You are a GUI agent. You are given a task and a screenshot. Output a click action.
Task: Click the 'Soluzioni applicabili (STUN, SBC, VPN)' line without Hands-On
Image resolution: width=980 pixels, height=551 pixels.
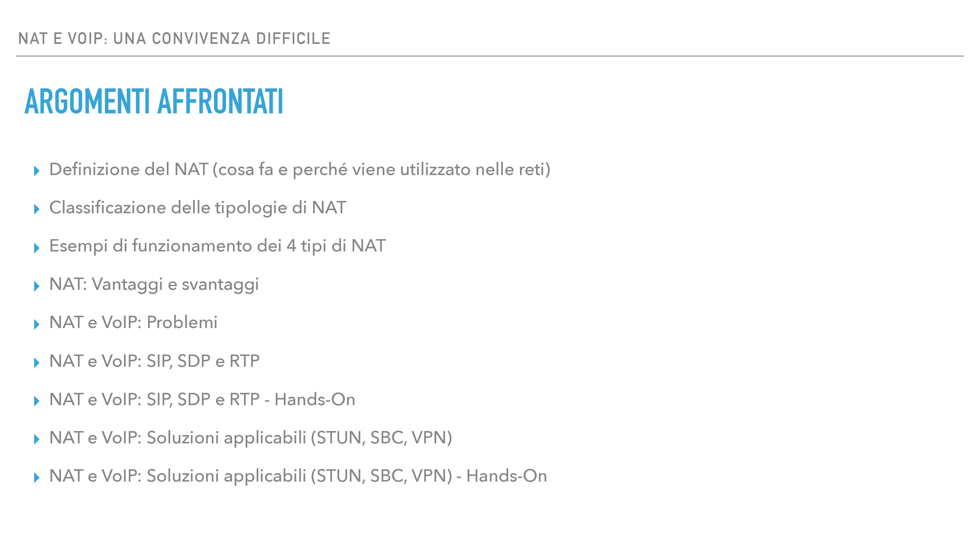pyautogui.click(x=251, y=438)
